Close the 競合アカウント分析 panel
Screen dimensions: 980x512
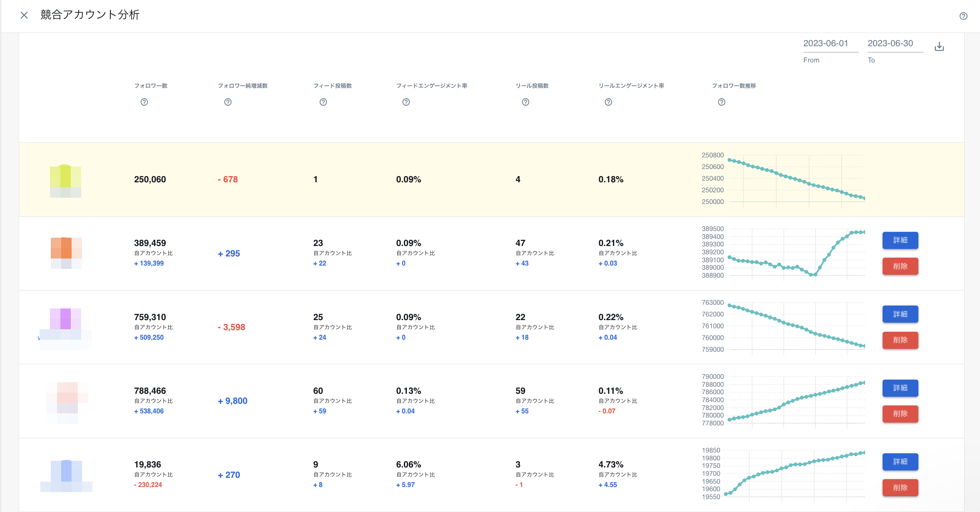[x=24, y=15]
